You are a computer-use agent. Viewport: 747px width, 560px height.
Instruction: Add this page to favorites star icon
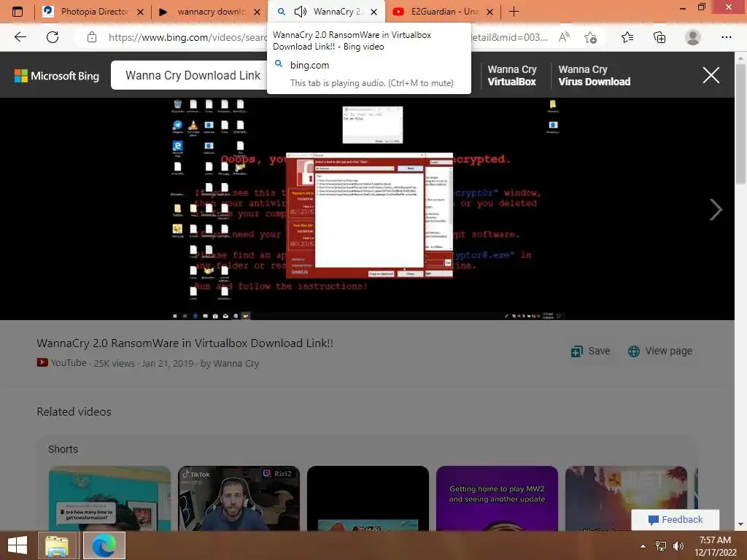click(x=590, y=37)
